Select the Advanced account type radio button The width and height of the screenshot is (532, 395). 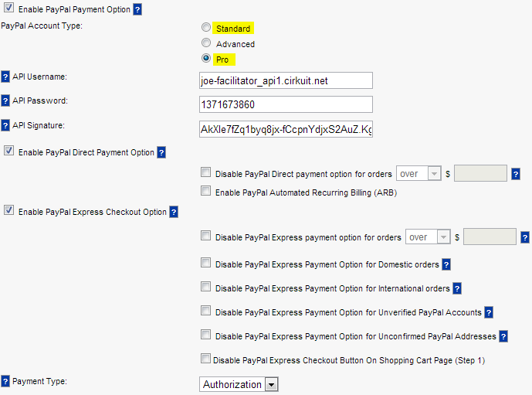206,43
